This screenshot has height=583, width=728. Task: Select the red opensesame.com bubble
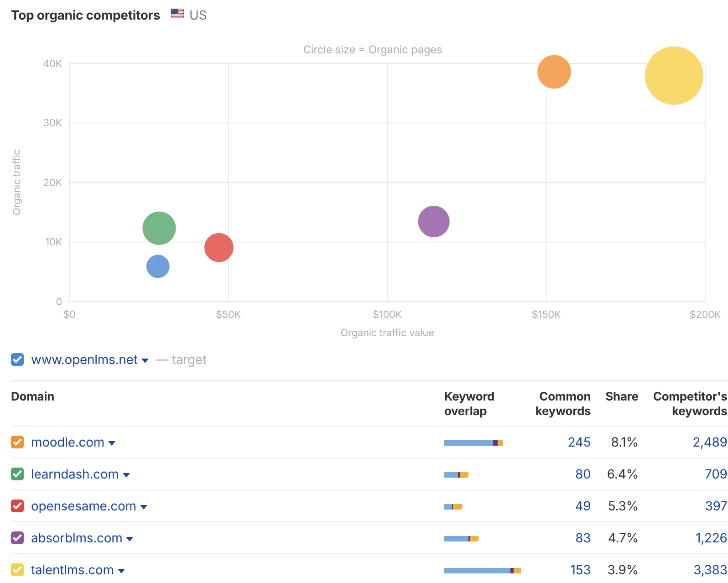pyautogui.click(x=219, y=247)
